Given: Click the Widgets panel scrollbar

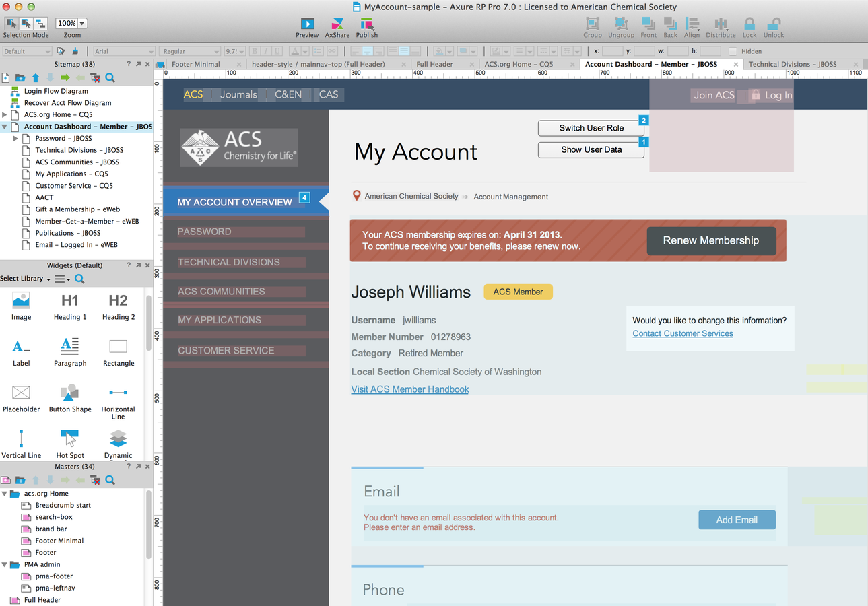Looking at the screenshot, I should [148, 322].
